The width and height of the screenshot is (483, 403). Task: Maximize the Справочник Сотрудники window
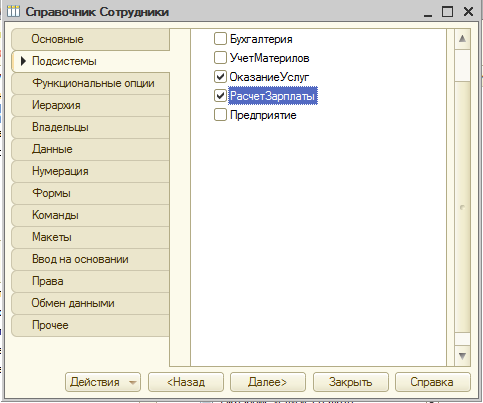(447, 12)
